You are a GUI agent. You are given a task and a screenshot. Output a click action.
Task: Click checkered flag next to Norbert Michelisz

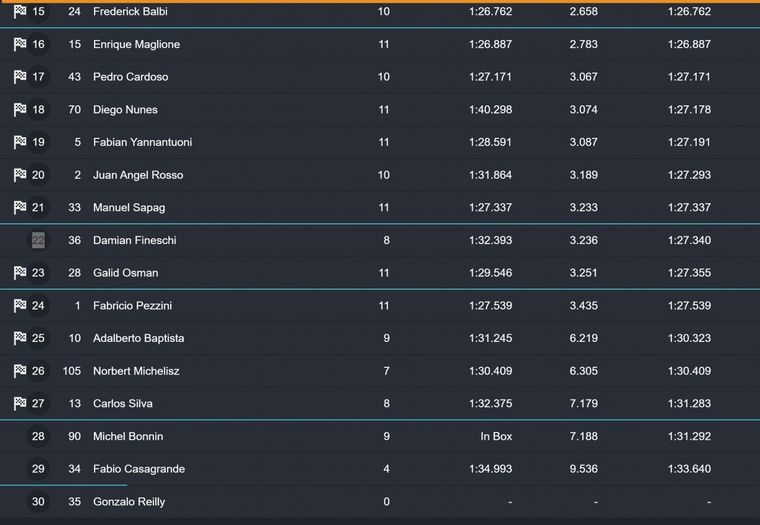(19, 371)
